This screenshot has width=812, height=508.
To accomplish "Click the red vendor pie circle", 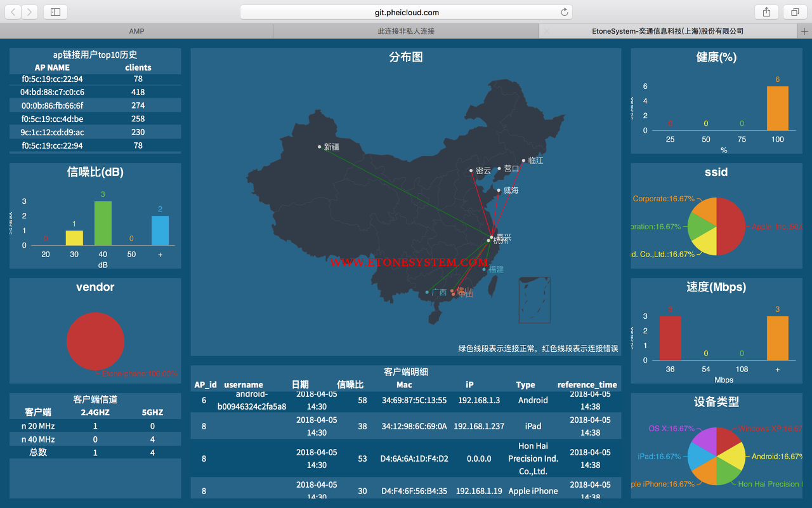I will [95, 341].
